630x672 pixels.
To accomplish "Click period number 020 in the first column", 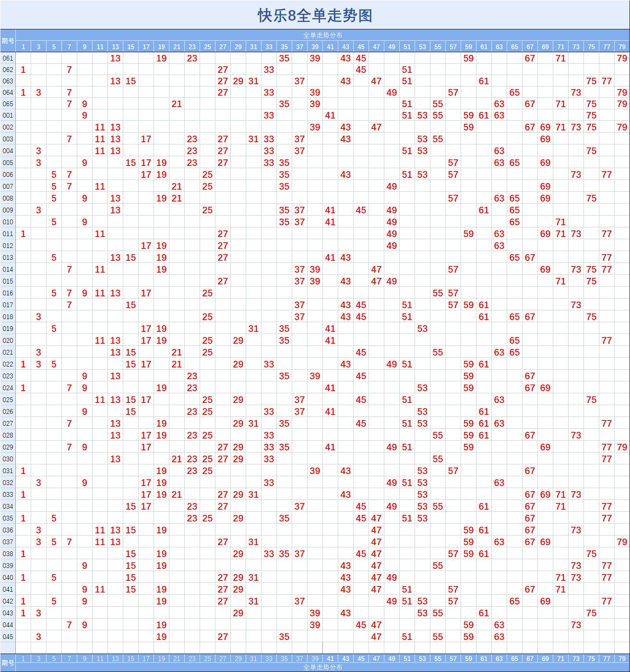I will (x=8, y=341).
